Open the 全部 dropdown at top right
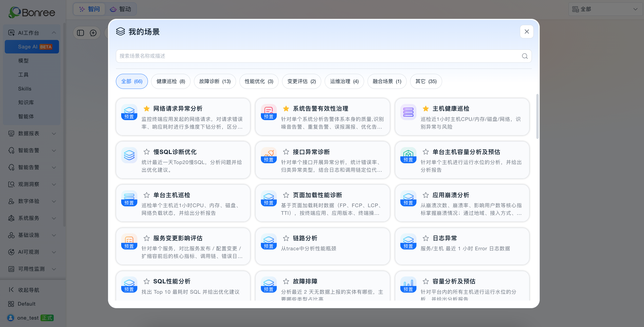Screen dimensions: 644x327 pos(605,9)
